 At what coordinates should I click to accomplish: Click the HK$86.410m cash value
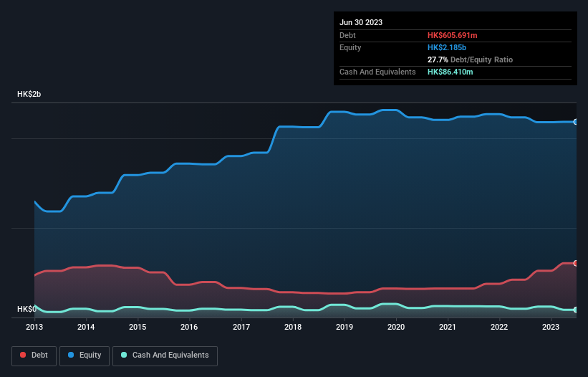click(x=450, y=72)
